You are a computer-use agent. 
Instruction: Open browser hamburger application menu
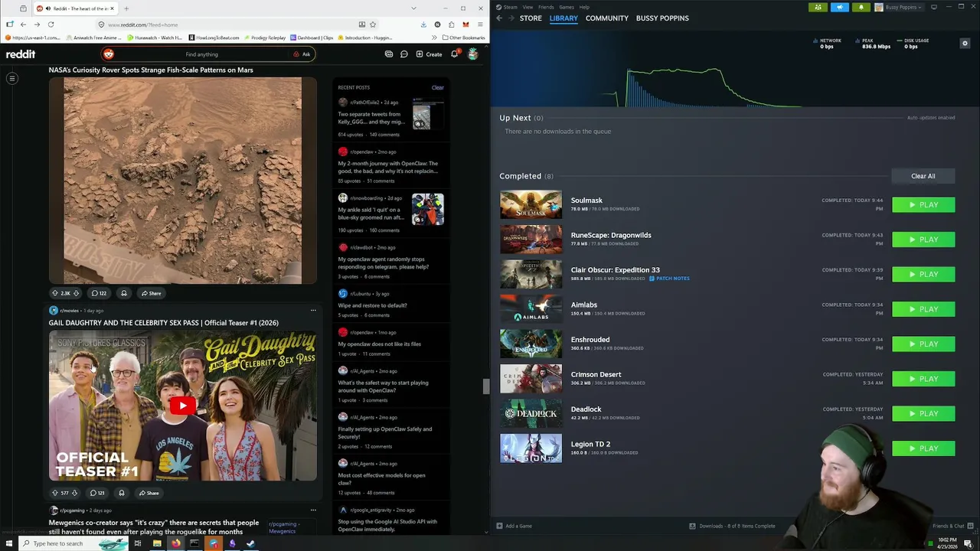480,24
